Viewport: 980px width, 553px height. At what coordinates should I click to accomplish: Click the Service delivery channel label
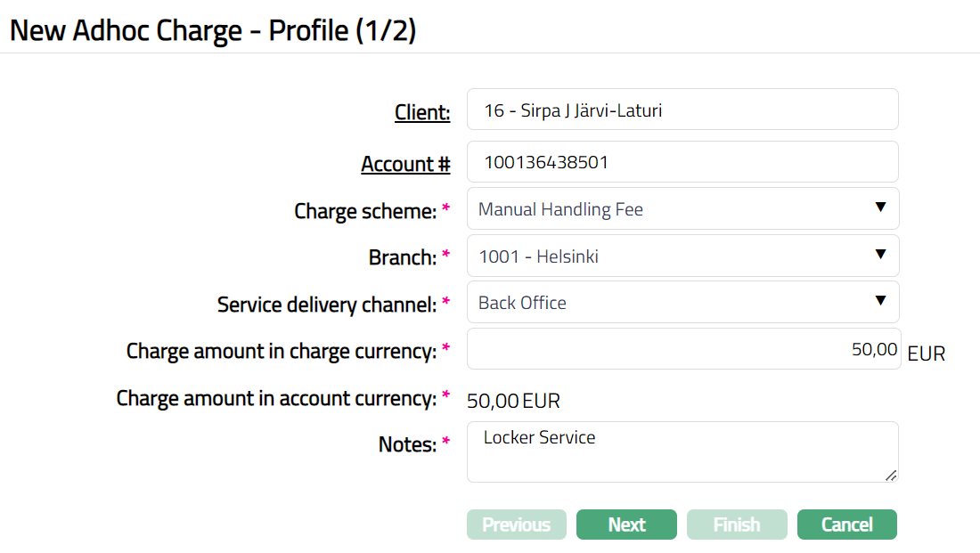327,305
